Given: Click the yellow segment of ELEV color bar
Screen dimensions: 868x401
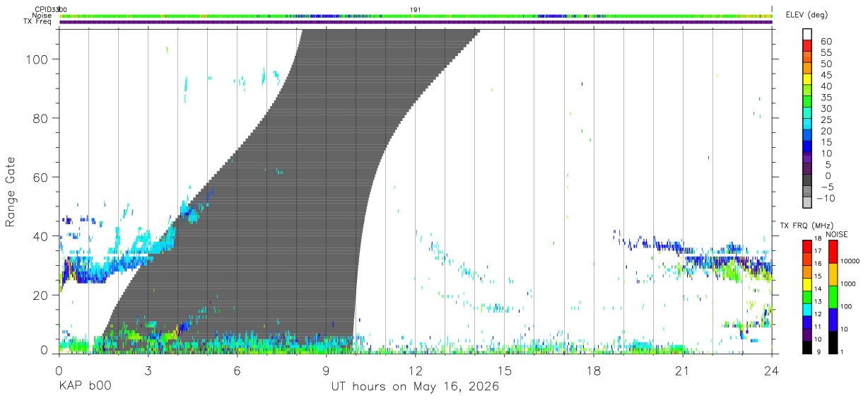Looking at the screenshot, I should coord(807,80).
